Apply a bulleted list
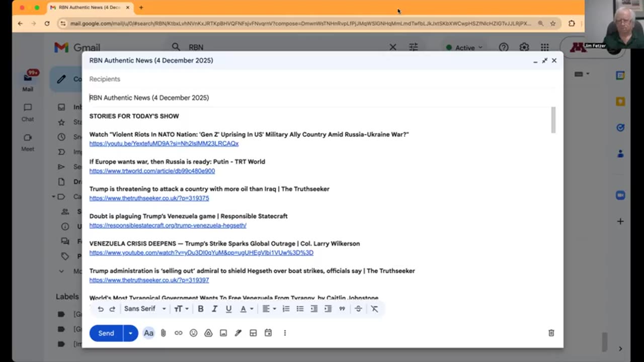The image size is (644, 362). tap(300, 309)
